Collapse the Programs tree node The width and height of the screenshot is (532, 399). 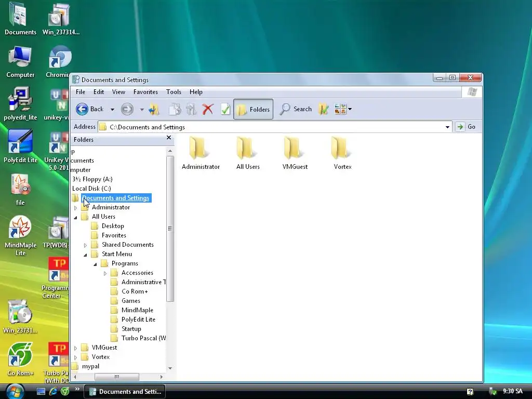coord(96,264)
